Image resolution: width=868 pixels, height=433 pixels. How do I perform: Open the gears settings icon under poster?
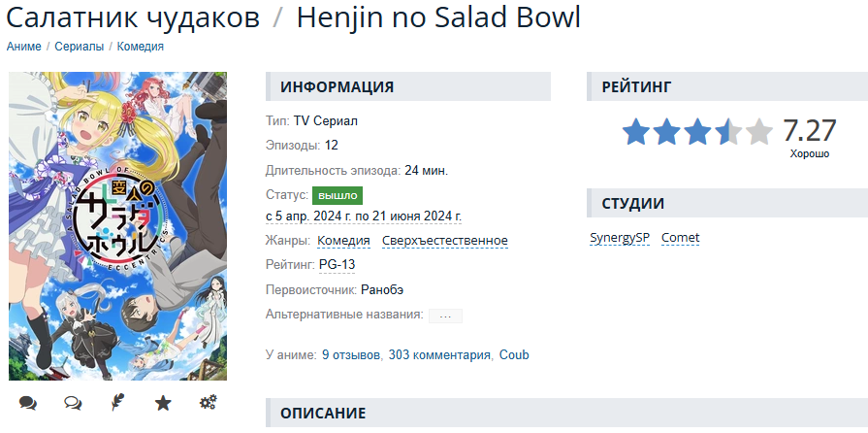click(x=209, y=403)
